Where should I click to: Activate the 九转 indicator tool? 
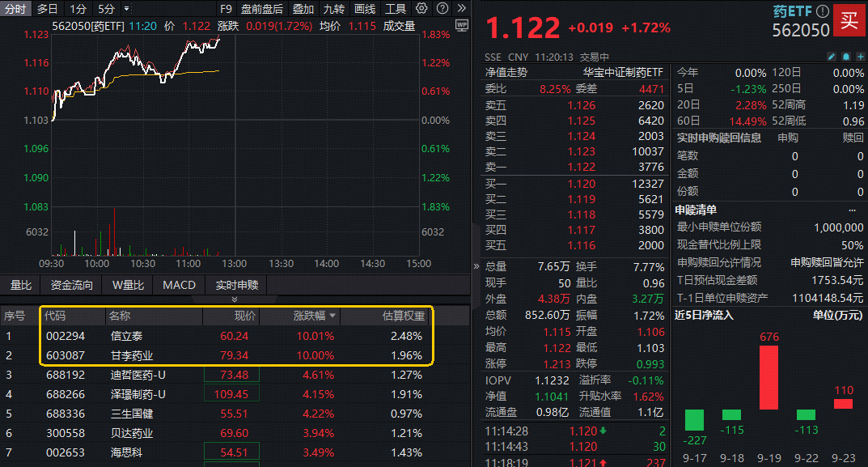(333, 8)
